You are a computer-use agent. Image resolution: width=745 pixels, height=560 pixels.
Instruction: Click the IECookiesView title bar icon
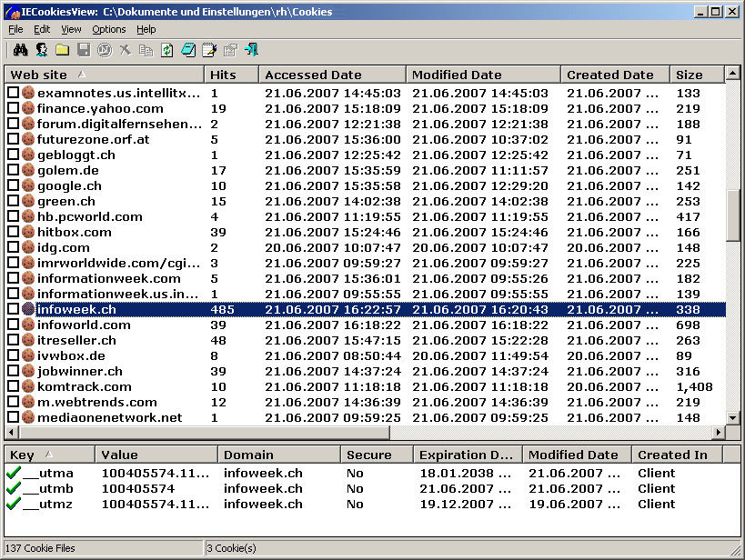[13, 12]
